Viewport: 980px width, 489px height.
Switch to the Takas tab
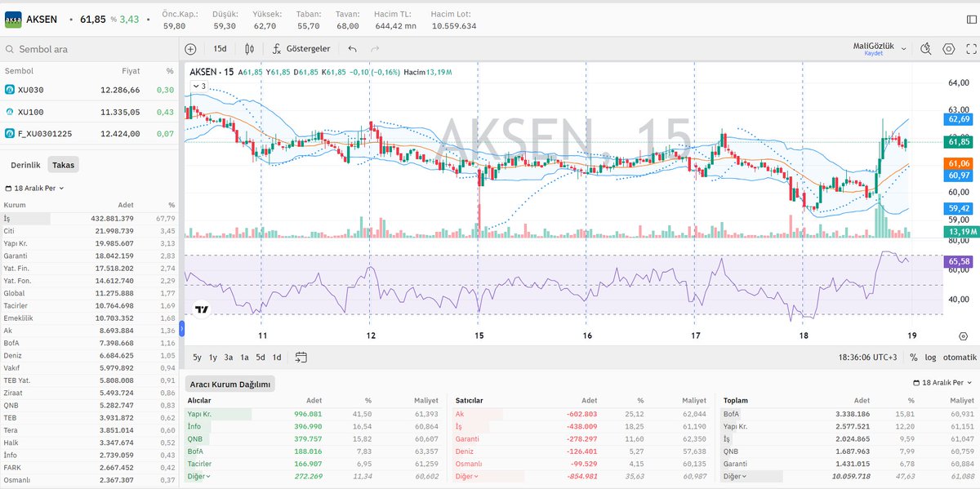tap(64, 164)
